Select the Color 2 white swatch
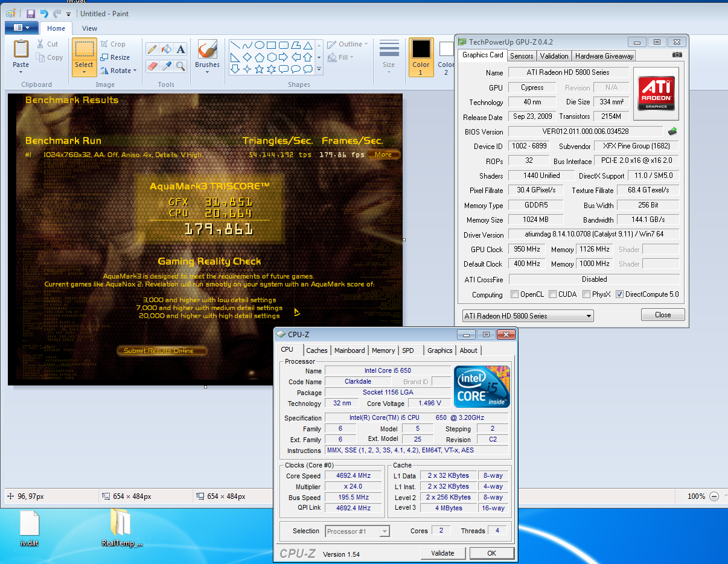The width and height of the screenshot is (728, 564). tap(446, 49)
